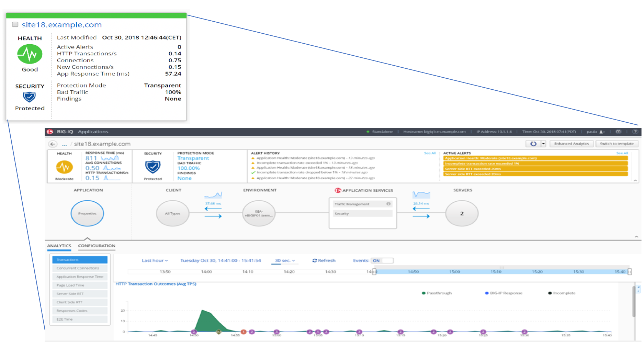Tick the site18.example.com card checkbox
The width and height of the screenshot is (644, 358).
pos(15,24)
